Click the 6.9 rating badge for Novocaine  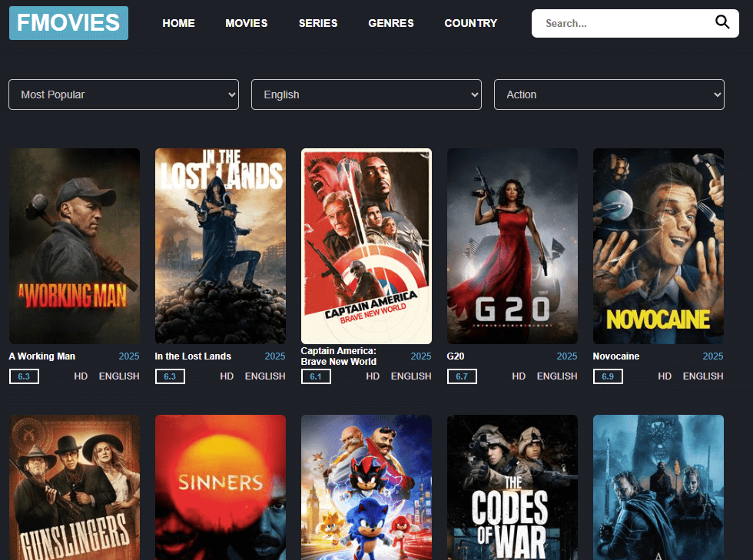608,376
